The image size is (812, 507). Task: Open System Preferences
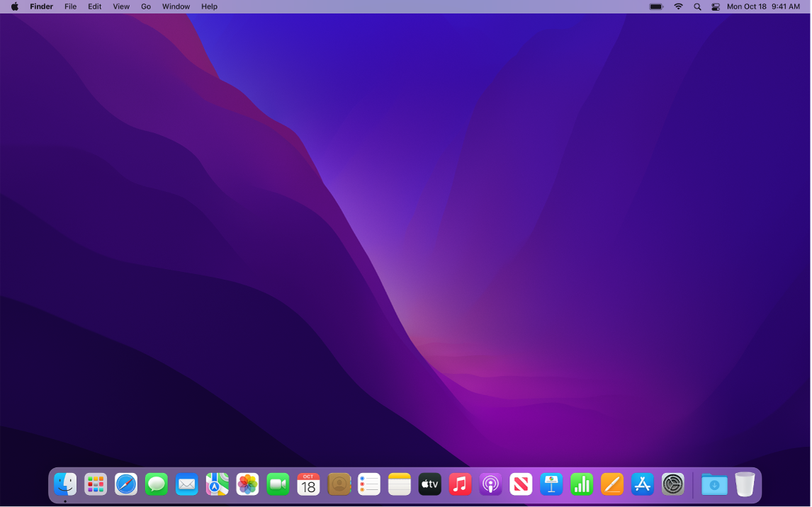[x=673, y=484]
